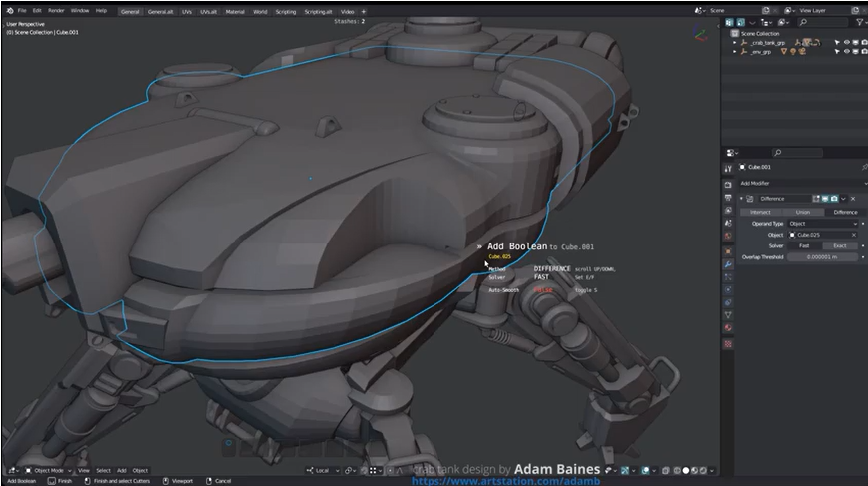Open the viewport Select menu
The width and height of the screenshot is (868, 486).
coord(104,470)
